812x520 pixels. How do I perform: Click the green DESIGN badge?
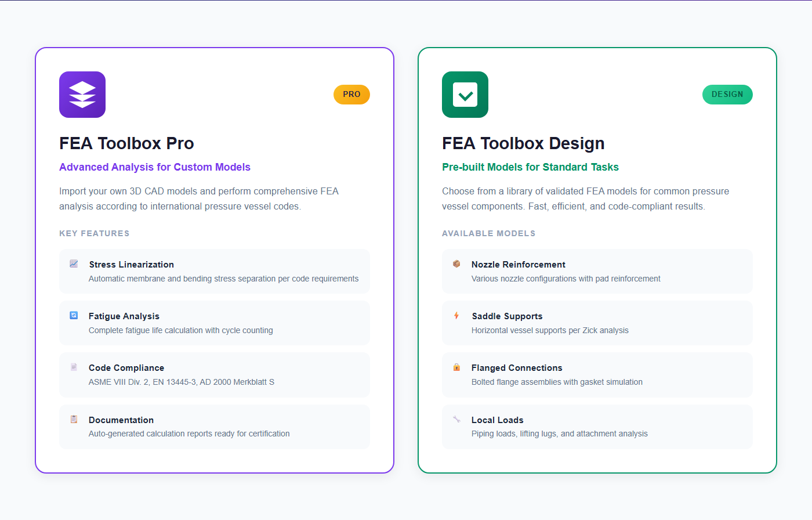point(727,95)
